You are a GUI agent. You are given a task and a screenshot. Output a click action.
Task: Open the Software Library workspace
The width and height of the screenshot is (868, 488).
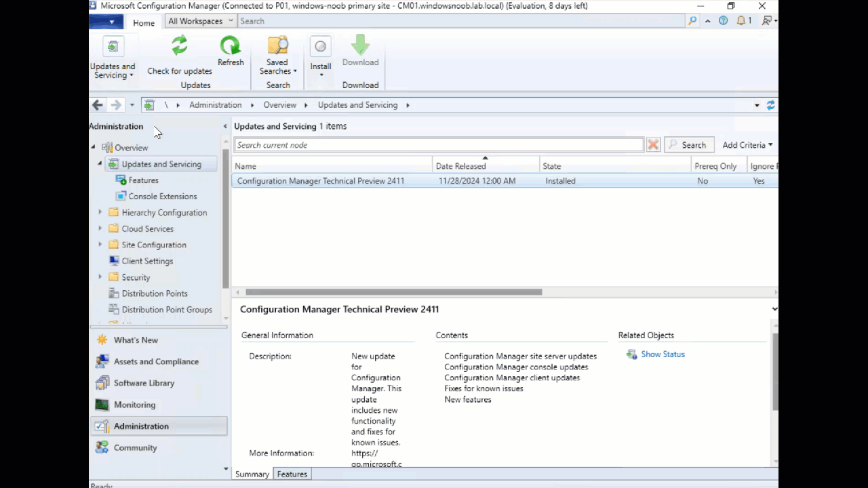(x=144, y=383)
